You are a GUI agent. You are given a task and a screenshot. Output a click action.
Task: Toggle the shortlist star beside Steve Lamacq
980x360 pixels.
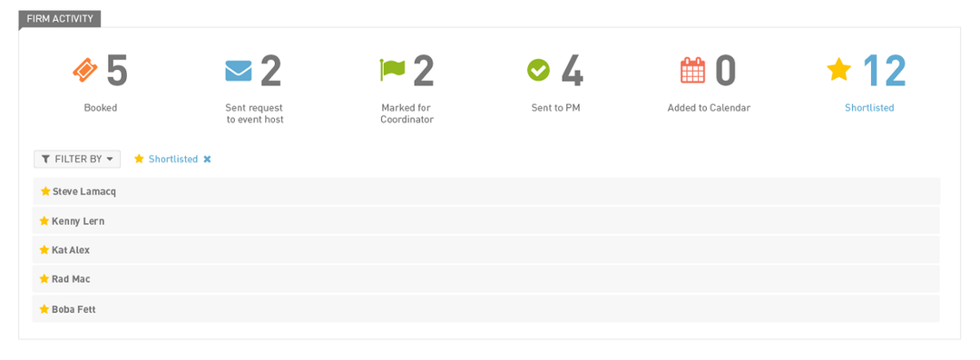pos(45,191)
